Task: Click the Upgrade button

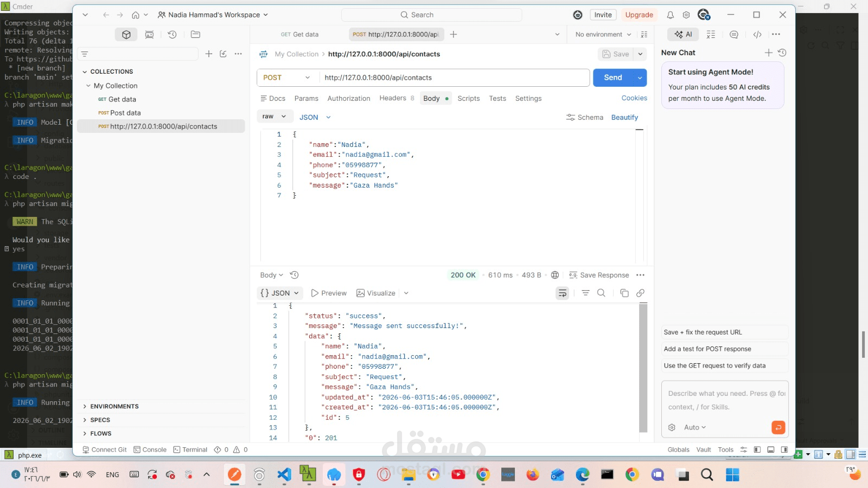Action: pyautogui.click(x=639, y=15)
